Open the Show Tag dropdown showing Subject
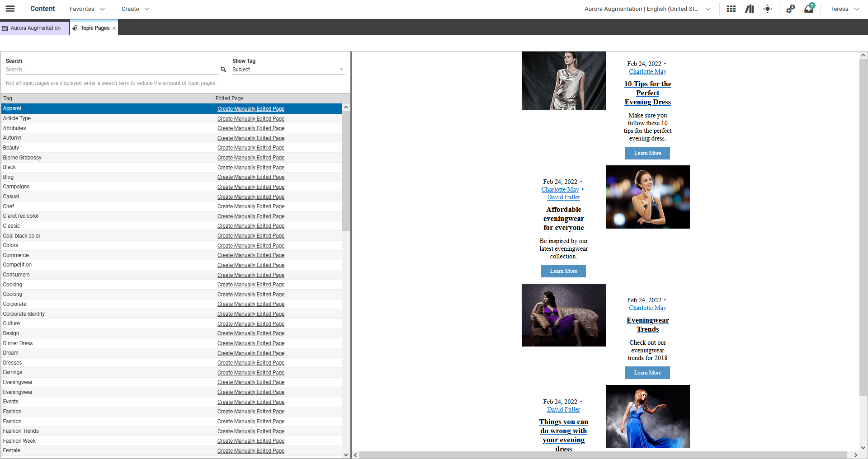This screenshot has width=868, height=459. (x=288, y=70)
